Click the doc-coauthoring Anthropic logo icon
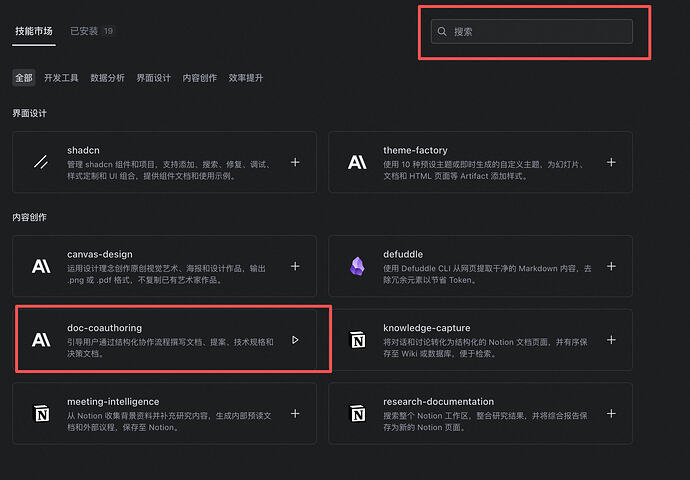Image resolution: width=690 pixels, height=480 pixels. [41, 340]
